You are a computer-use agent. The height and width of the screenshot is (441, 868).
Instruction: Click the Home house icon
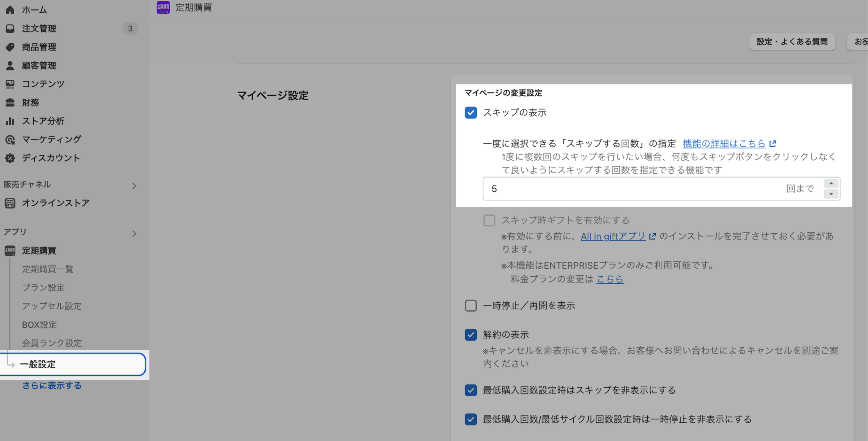pos(10,10)
